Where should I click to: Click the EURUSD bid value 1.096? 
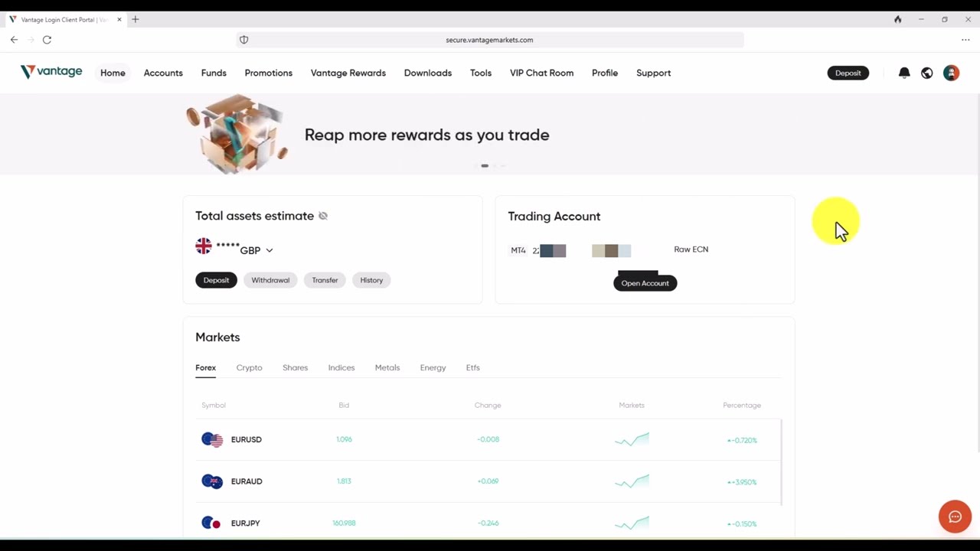click(x=344, y=439)
